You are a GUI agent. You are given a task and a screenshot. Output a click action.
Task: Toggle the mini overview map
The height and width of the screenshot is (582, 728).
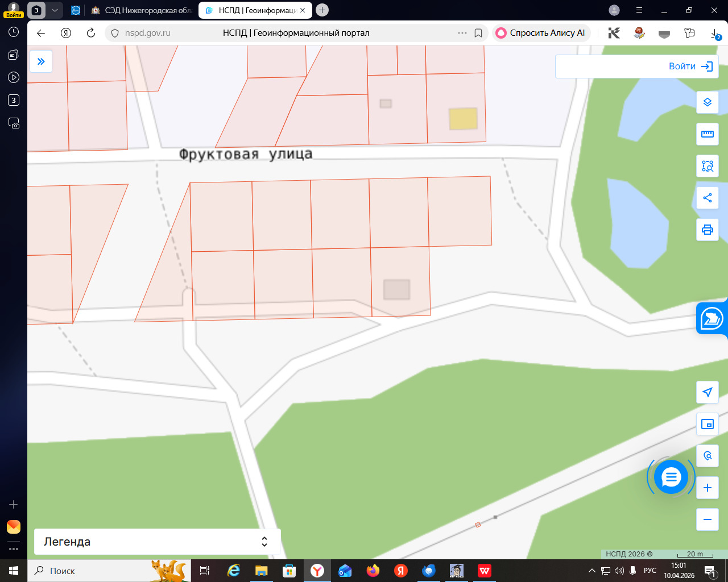click(x=708, y=424)
